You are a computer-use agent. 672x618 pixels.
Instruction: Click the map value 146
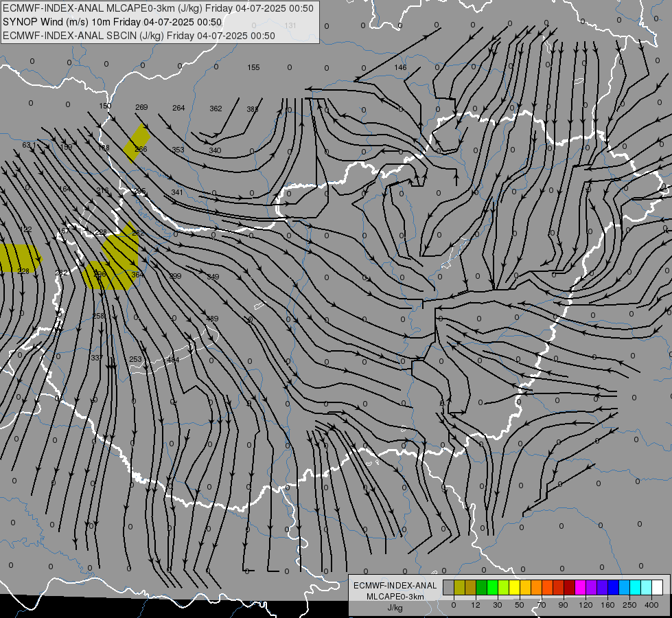click(x=400, y=67)
